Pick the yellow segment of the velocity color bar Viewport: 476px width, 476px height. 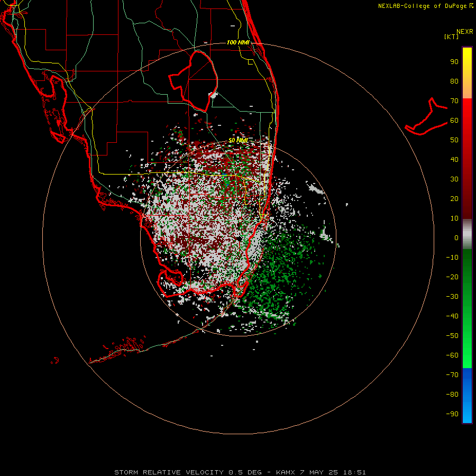(x=467, y=73)
